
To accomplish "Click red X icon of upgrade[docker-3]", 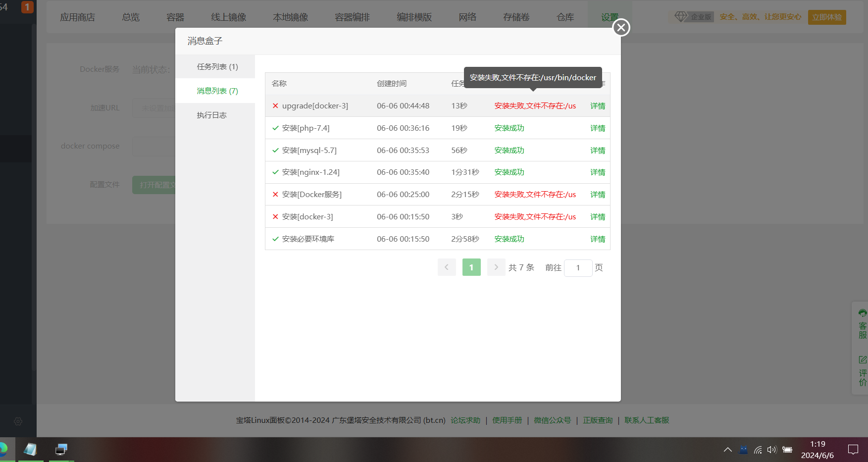I will (x=275, y=105).
